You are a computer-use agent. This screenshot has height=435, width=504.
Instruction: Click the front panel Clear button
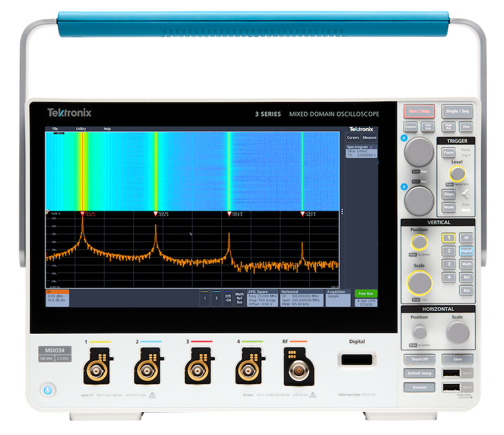466,127
